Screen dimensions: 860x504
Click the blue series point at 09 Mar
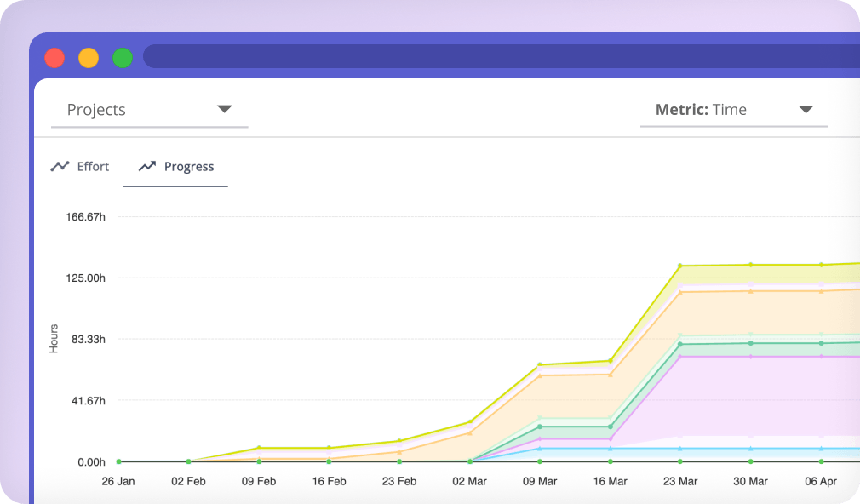tap(540, 449)
